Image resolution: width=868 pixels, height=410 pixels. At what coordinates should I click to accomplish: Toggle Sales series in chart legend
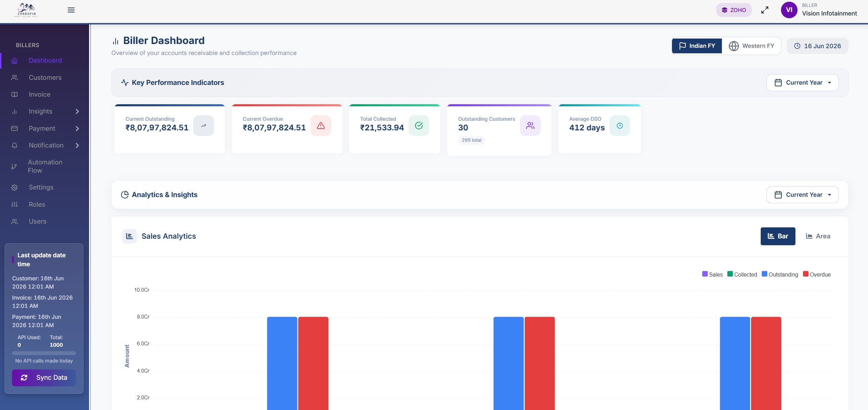[x=713, y=274]
